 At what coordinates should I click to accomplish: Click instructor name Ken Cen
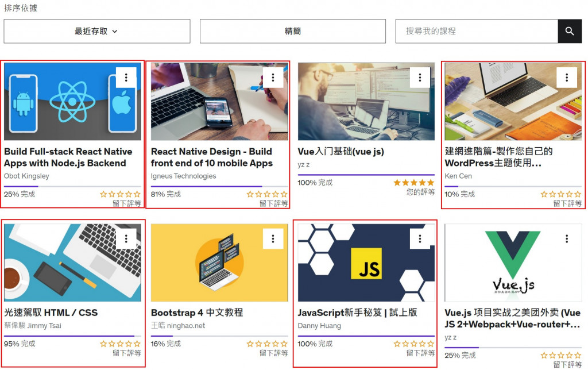[458, 176]
